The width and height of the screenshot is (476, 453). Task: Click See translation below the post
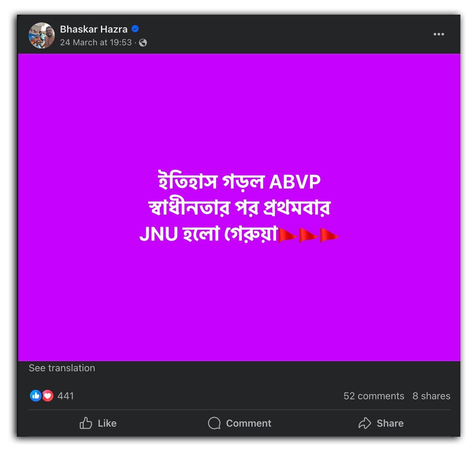click(62, 368)
